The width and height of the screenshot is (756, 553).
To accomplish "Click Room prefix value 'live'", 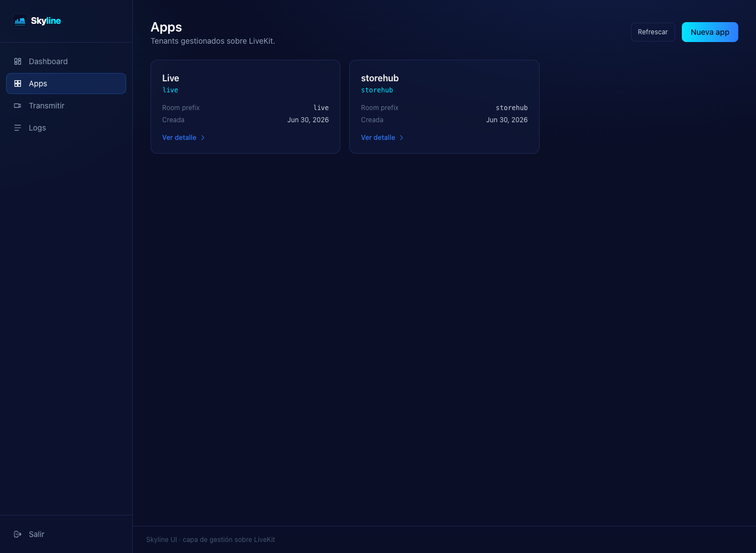I will [x=321, y=108].
